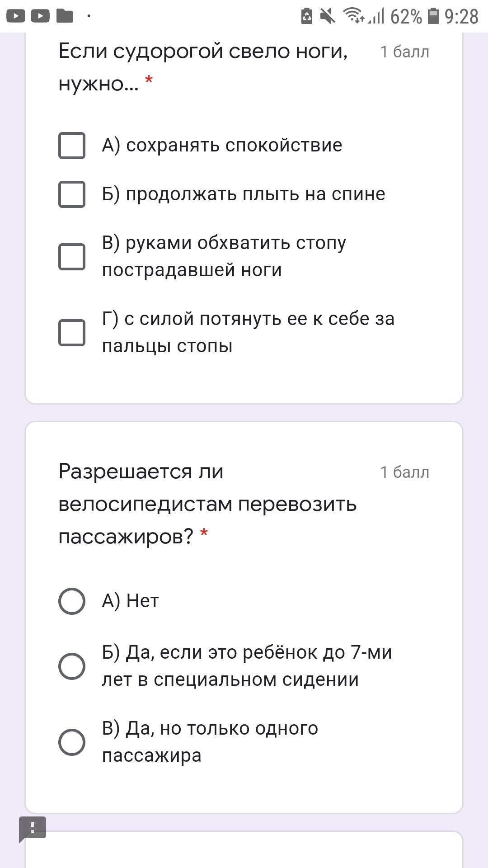Tap the clock showing 9:28
Screen dimensions: 488x868
[x=461, y=17]
